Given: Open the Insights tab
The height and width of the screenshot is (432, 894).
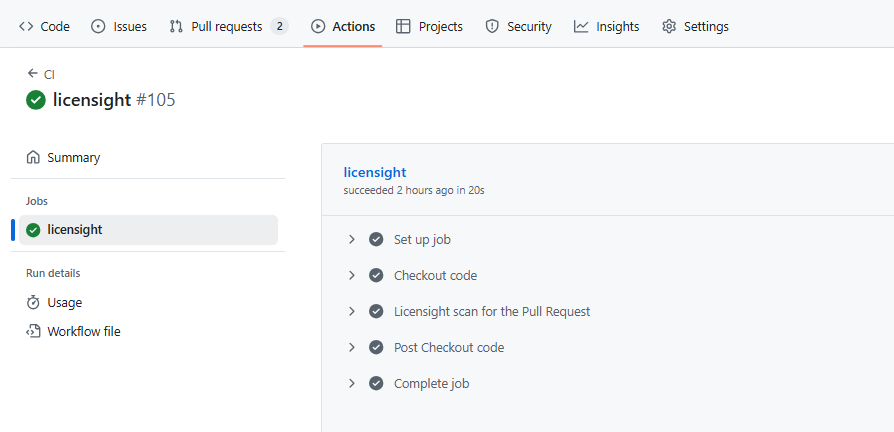Looking at the screenshot, I should (607, 26).
